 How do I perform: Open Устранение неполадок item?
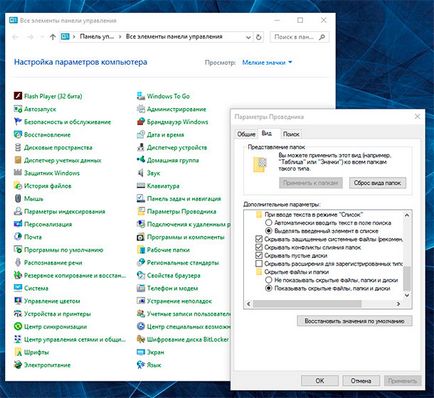(x=179, y=301)
